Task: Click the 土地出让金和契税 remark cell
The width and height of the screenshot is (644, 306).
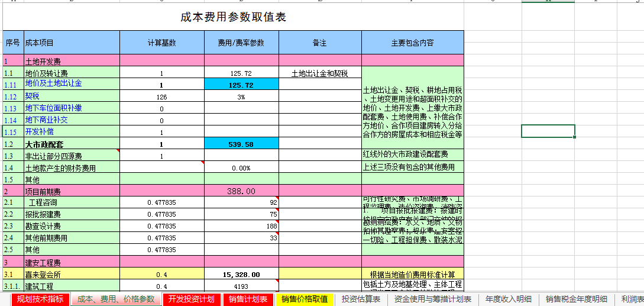Action: click(x=320, y=73)
